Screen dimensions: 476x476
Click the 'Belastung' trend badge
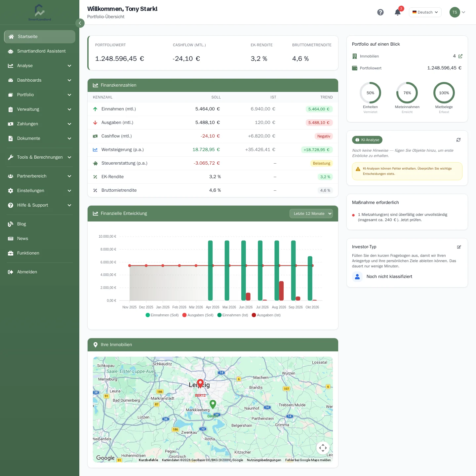pos(322,163)
